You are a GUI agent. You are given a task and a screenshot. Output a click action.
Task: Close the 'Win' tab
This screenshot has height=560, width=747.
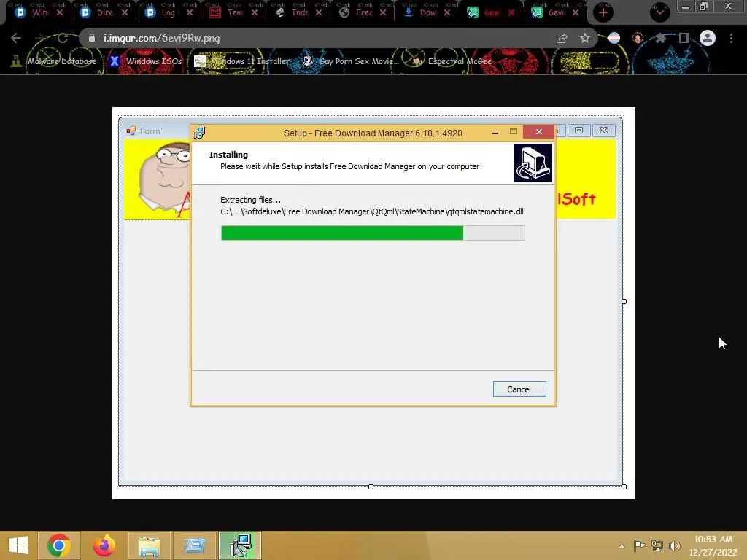point(60,12)
